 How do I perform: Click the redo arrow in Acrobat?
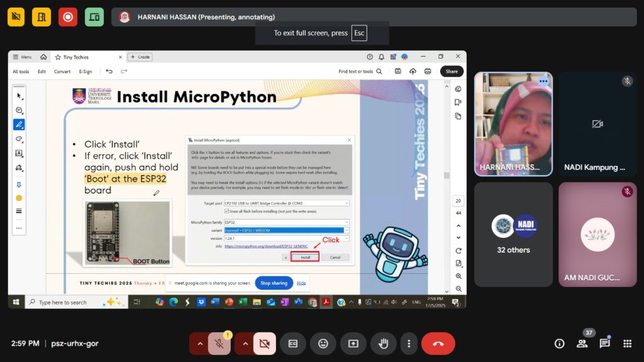pyautogui.click(x=124, y=71)
